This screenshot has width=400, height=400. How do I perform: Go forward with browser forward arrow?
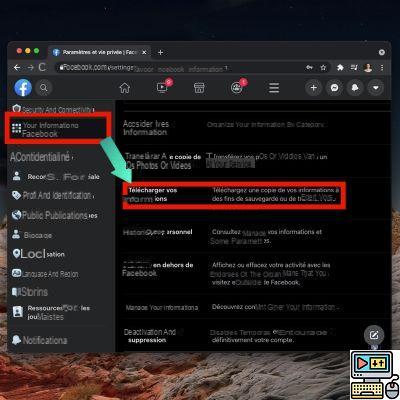pos(30,68)
